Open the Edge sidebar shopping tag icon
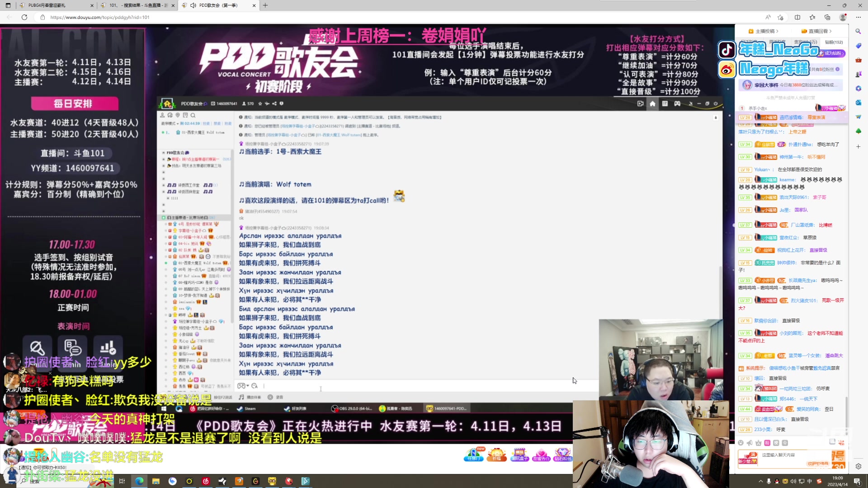Viewport: 868px width, 488px height. [x=858, y=46]
